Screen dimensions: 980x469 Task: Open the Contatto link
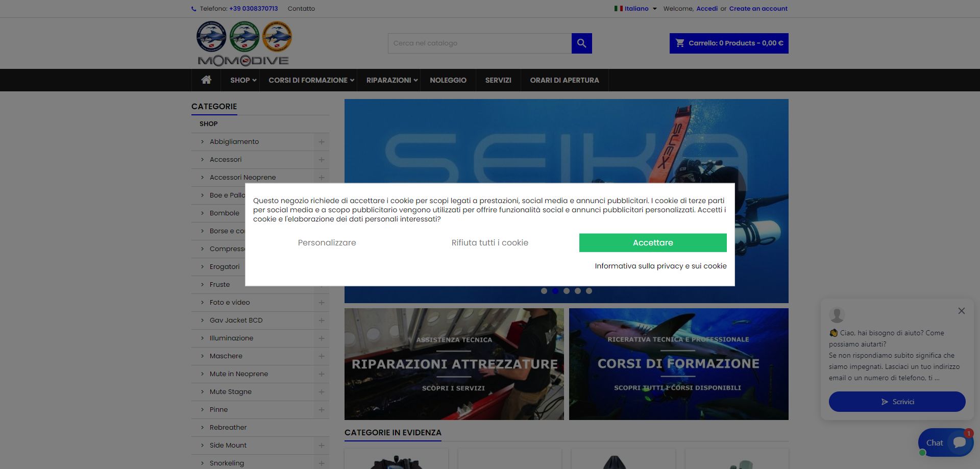301,9
